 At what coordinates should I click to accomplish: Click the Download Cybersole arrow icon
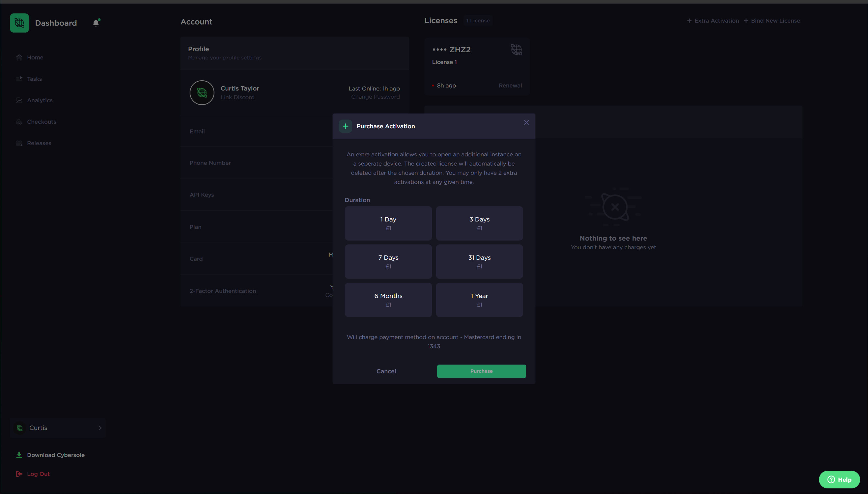pyautogui.click(x=19, y=455)
